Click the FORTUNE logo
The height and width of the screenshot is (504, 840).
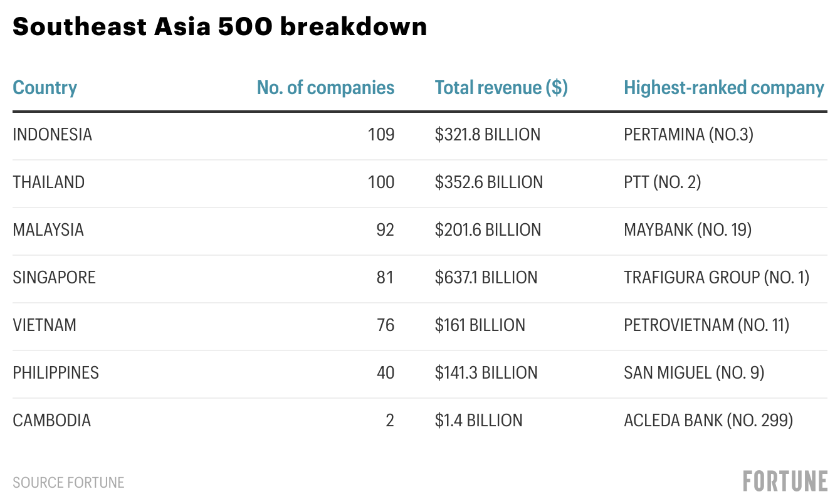click(x=785, y=481)
